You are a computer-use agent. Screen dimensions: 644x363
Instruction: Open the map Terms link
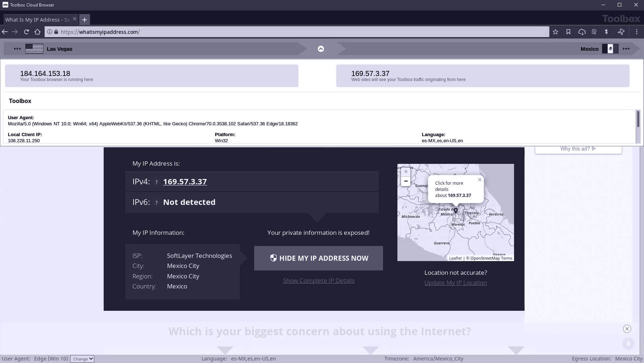[x=506, y=258]
